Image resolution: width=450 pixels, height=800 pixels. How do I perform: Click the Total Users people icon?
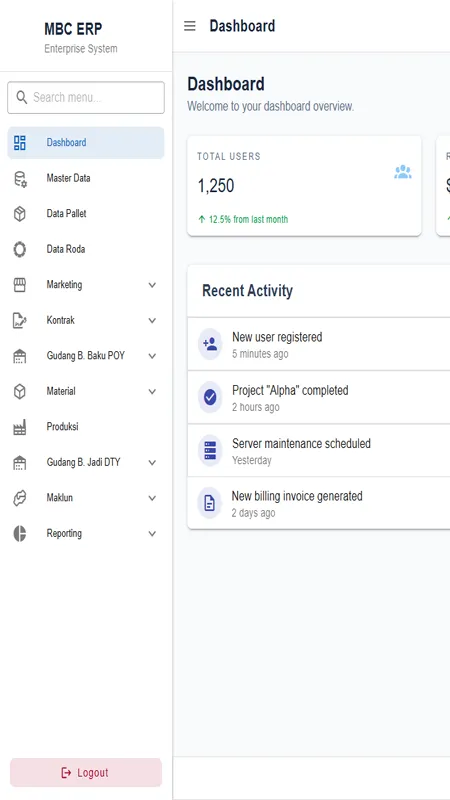[x=403, y=172]
